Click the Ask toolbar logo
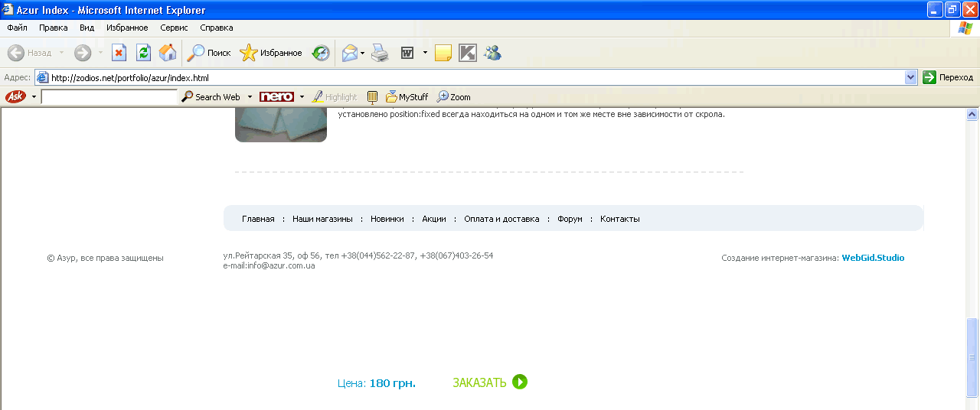 coord(15,97)
